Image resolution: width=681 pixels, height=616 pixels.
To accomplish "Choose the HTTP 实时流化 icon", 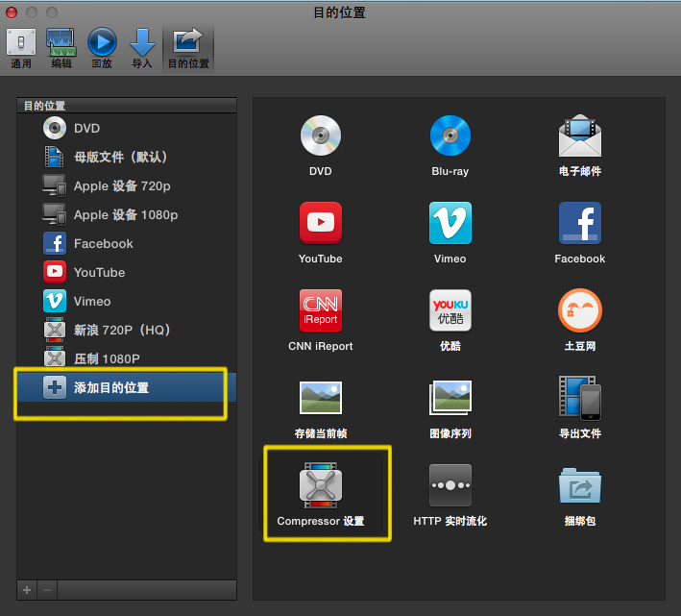I will pyautogui.click(x=450, y=485).
